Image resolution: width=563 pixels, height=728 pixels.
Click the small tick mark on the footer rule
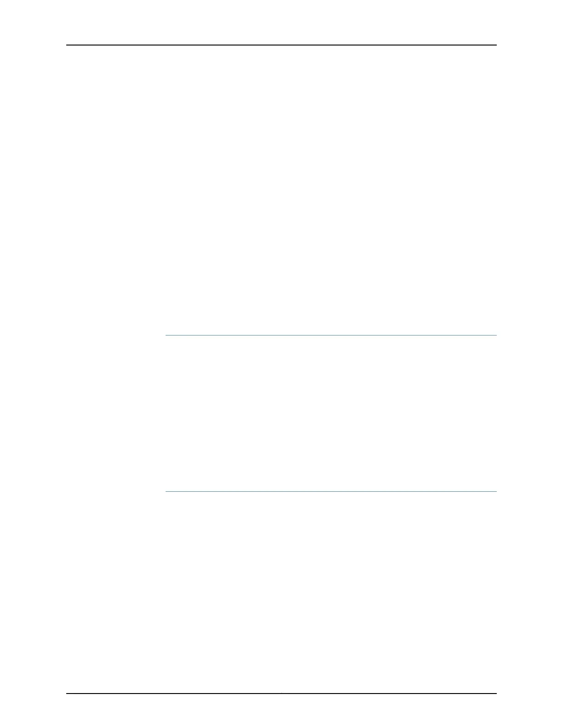pos(281,693)
